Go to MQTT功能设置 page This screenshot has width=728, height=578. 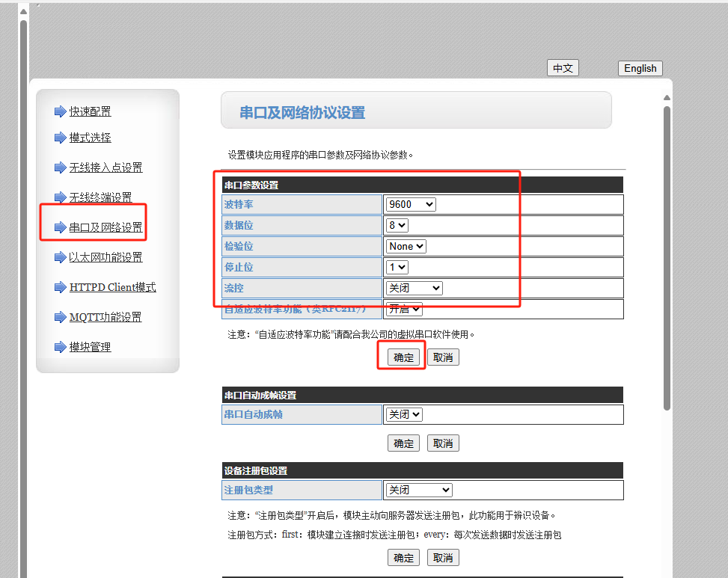coord(105,317)
